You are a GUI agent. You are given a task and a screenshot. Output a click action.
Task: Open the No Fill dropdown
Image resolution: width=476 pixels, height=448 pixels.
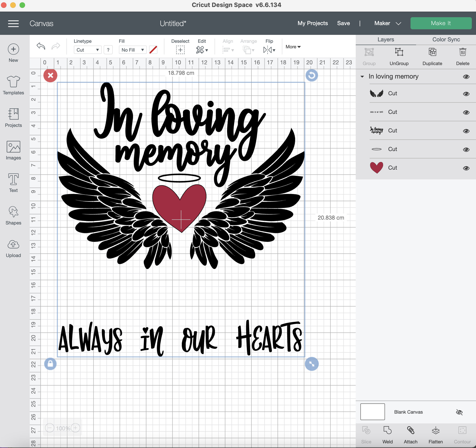(132, 50)
